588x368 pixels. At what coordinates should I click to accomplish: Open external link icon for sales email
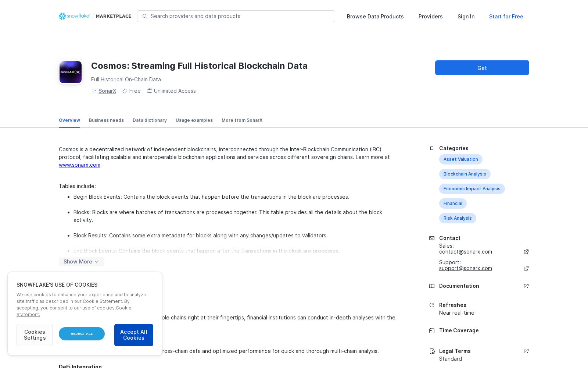point(526,252)
